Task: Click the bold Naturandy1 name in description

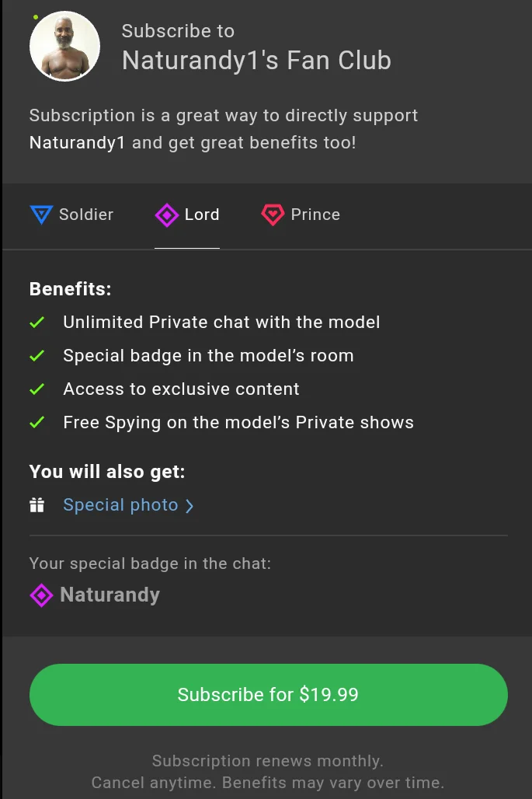Action: (77, 143)
